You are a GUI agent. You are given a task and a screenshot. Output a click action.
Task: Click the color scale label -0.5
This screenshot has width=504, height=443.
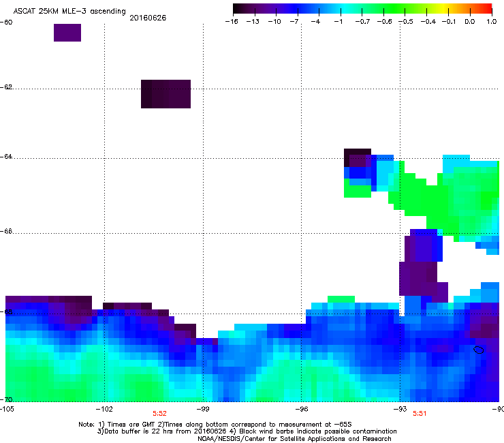(406, 22)
